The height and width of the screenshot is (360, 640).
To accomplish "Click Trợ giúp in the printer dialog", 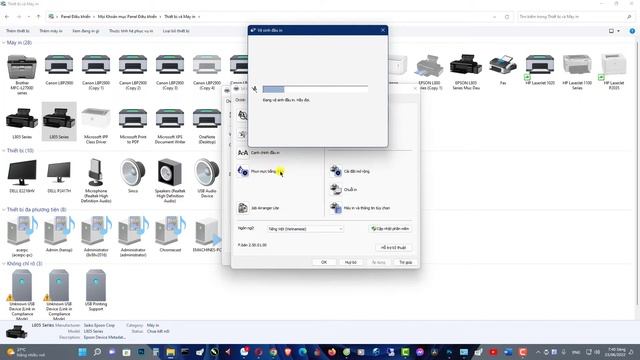I will (406, 262).
